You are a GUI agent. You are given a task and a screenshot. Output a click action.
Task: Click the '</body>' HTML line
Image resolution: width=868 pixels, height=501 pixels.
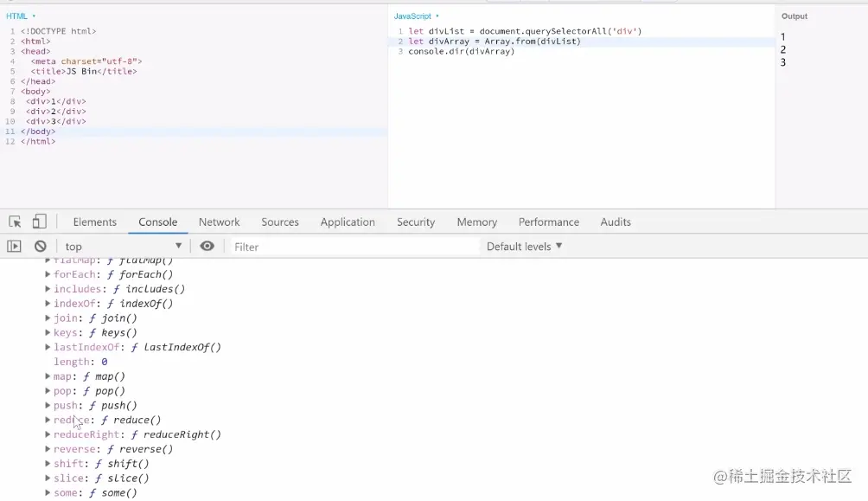coord(38,132)
